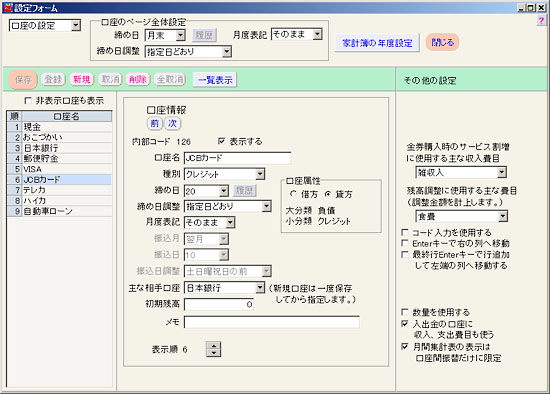Image resolution: width=550 pixels, height=394 pixels.
Task: Click the 順 column header
Action: click(x=14, y=116)
